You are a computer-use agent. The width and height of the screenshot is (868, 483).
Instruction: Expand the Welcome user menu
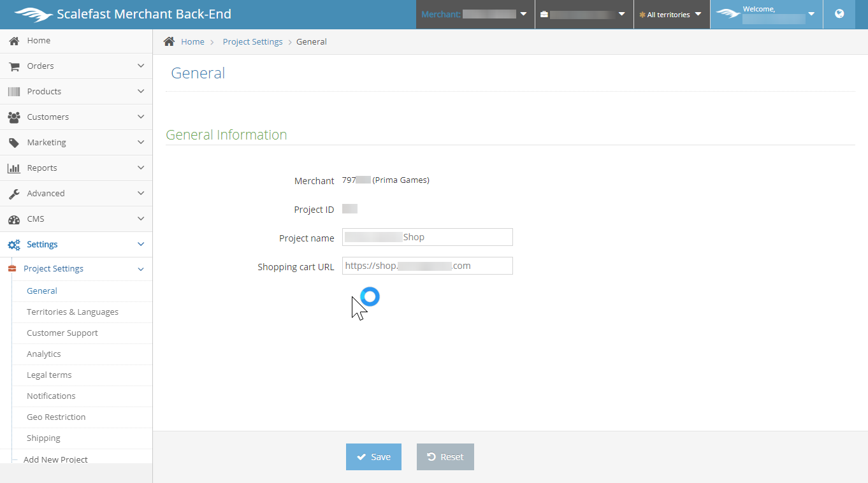click(766, 14)
